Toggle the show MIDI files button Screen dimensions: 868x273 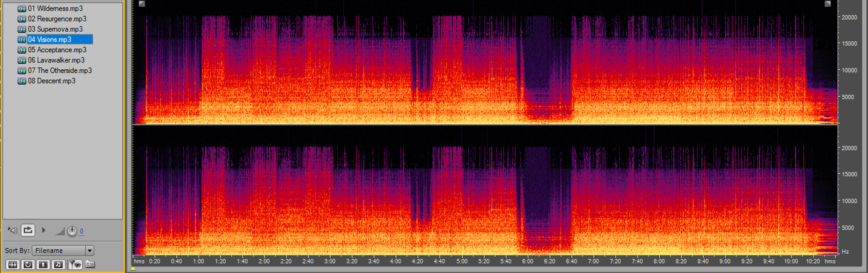(x=59, y=264)
